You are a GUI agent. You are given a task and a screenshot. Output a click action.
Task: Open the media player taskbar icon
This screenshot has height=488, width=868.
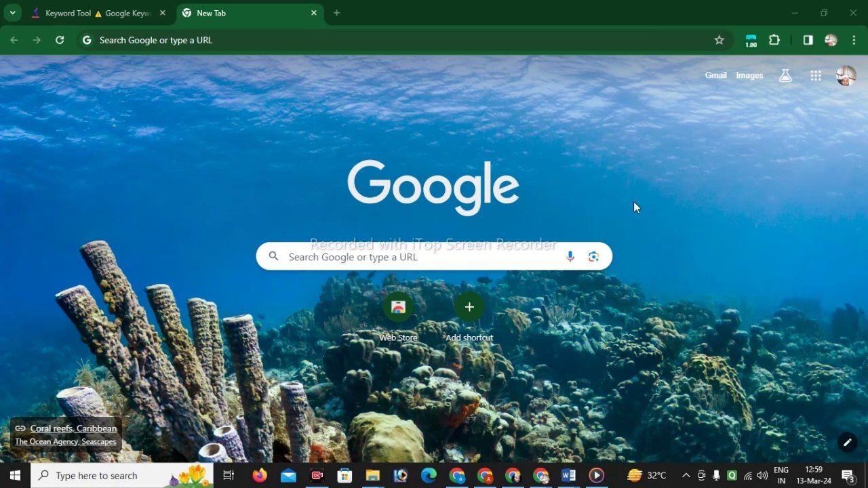coord(597,475)
